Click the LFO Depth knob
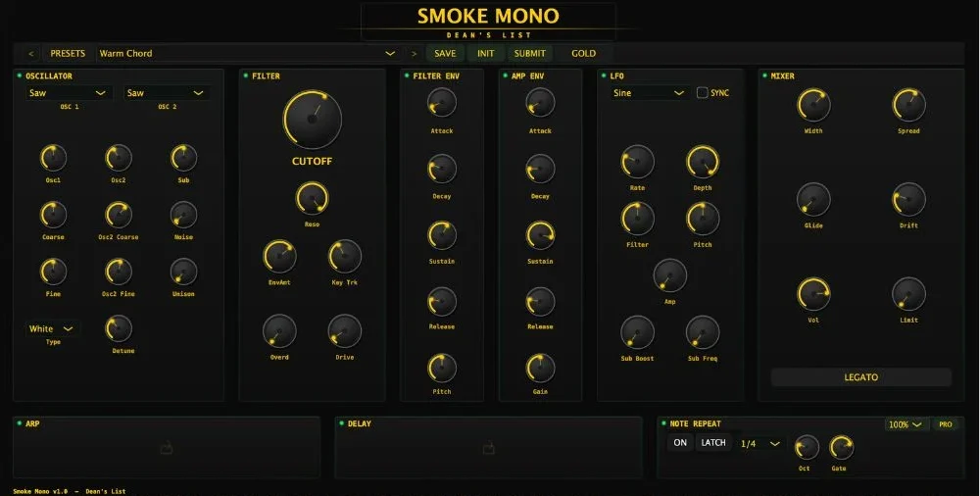 703,162
